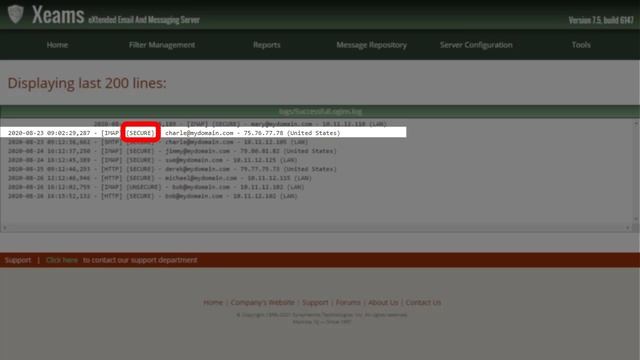Viewport: 640px width, 360px height.
Task: Open the Filter Management menu
Action: [162, 45]
